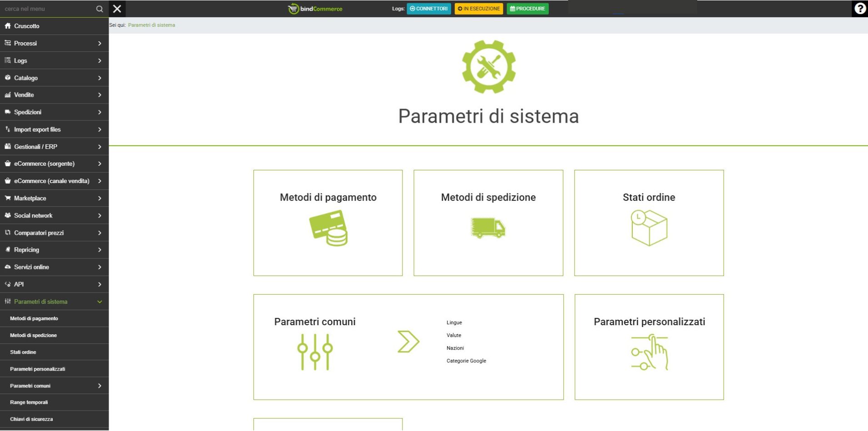
Task: Close the sidebar menu with X icon
Action: (x=117, y=9)
